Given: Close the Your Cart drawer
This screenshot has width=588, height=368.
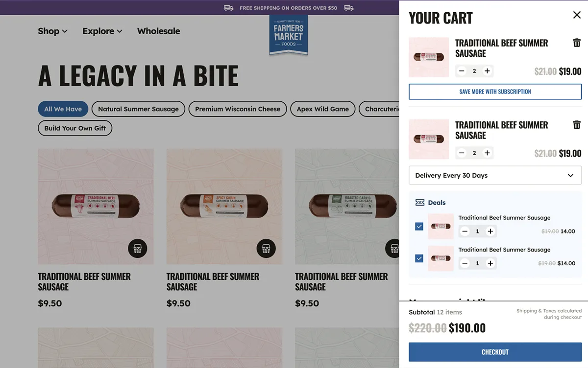Looking at the screenshot, I should click(576, 15).
